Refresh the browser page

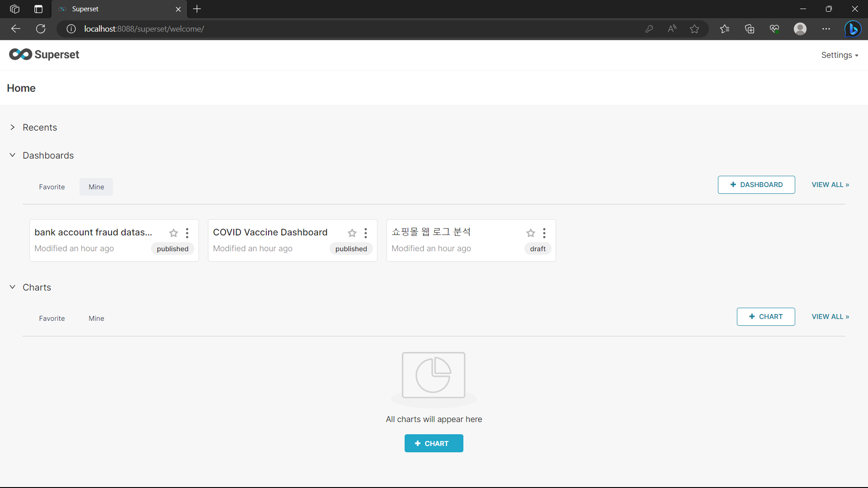click(x=41, y=29)
